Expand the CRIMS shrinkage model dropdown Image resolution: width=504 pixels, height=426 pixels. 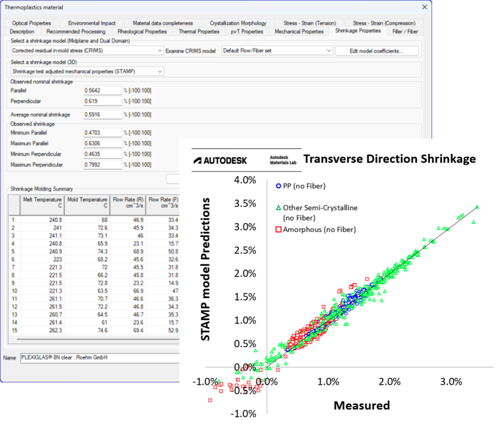(87, 51)
